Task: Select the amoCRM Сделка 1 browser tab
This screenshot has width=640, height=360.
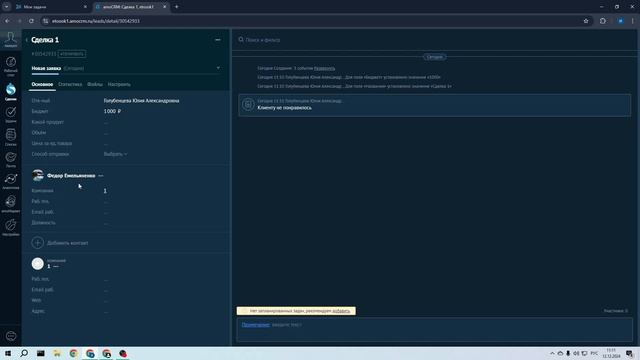Action: (130, 7)
